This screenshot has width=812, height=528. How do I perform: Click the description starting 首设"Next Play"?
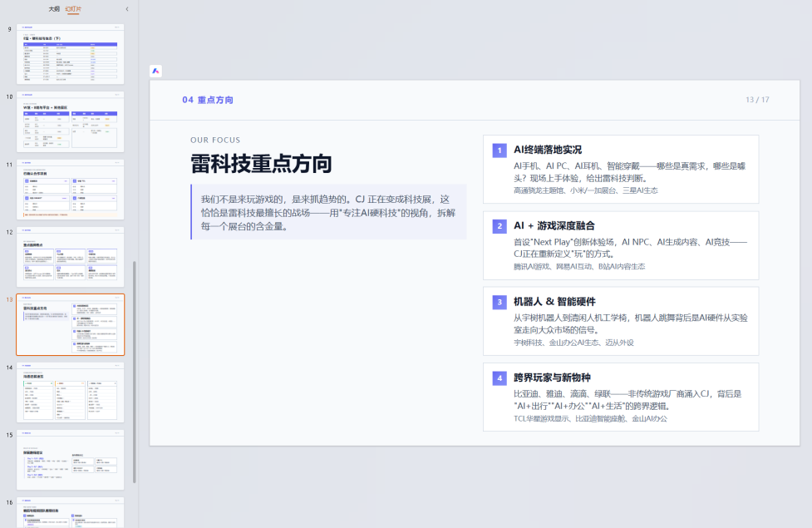630,248
